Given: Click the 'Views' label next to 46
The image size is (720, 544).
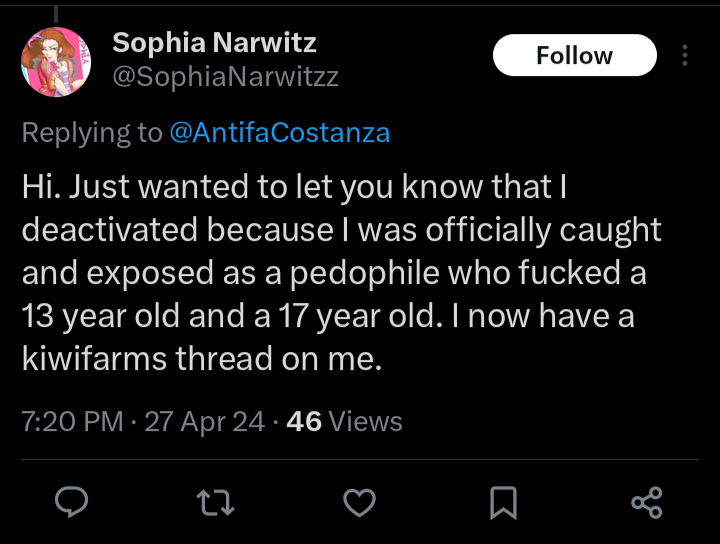Looking at the screenshot, I should tap(366, 421).
